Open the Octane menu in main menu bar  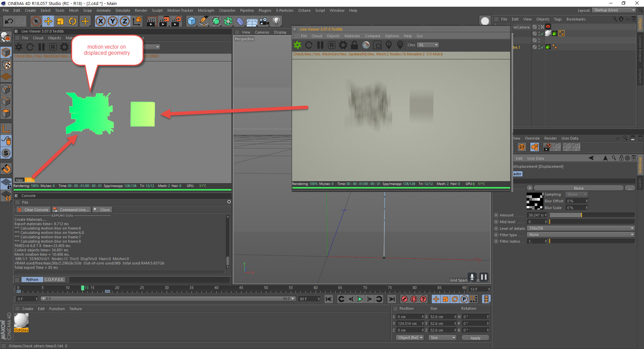[304, 10]
